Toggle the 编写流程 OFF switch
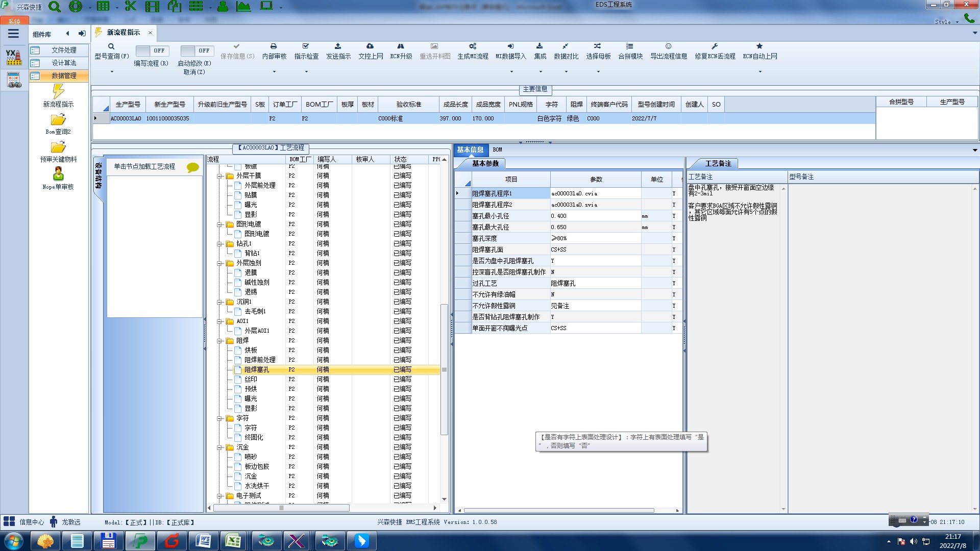This screenshot has height=551, width=980. pos(152,51)
